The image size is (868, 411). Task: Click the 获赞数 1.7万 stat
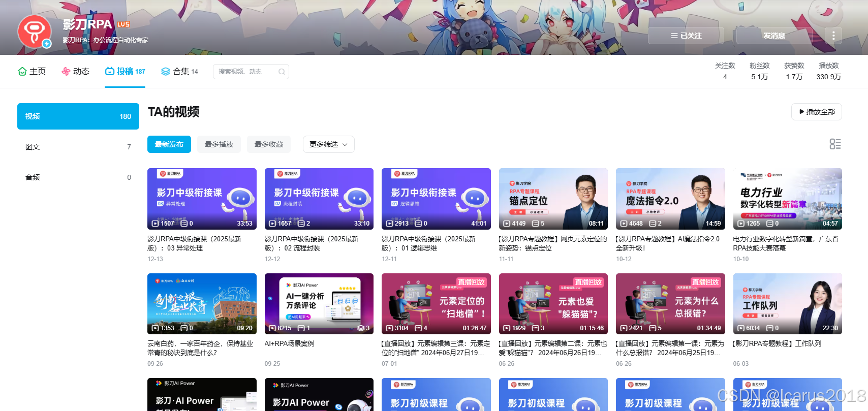click(x=794, y=71)
